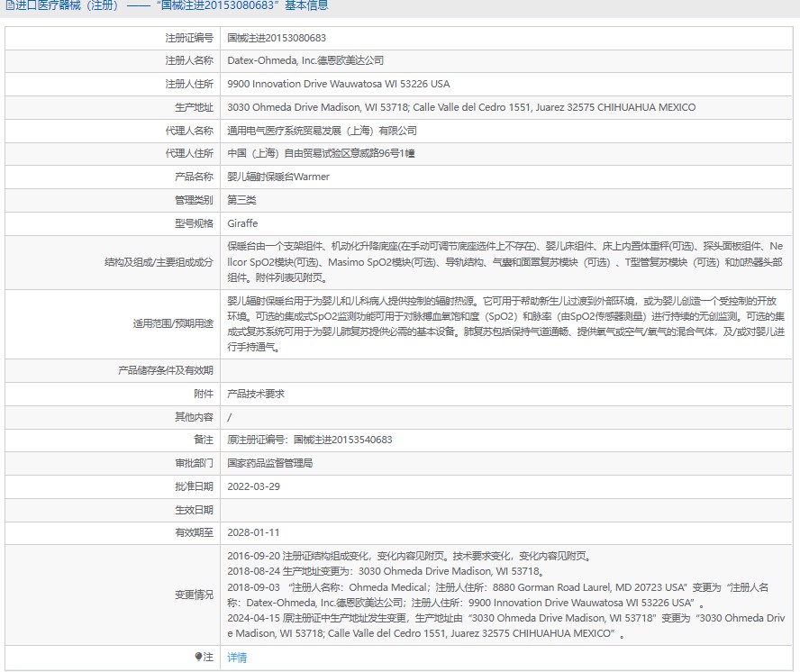Select expiry date 2028-01-11
The image size is (800, 672).
click(x=253, y=532)
